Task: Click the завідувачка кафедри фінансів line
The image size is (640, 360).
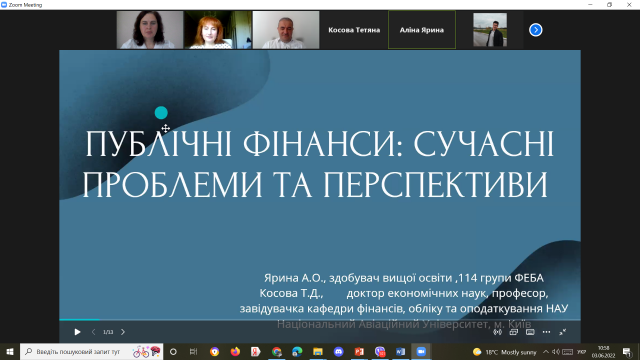Action: [x=404, y=308]
